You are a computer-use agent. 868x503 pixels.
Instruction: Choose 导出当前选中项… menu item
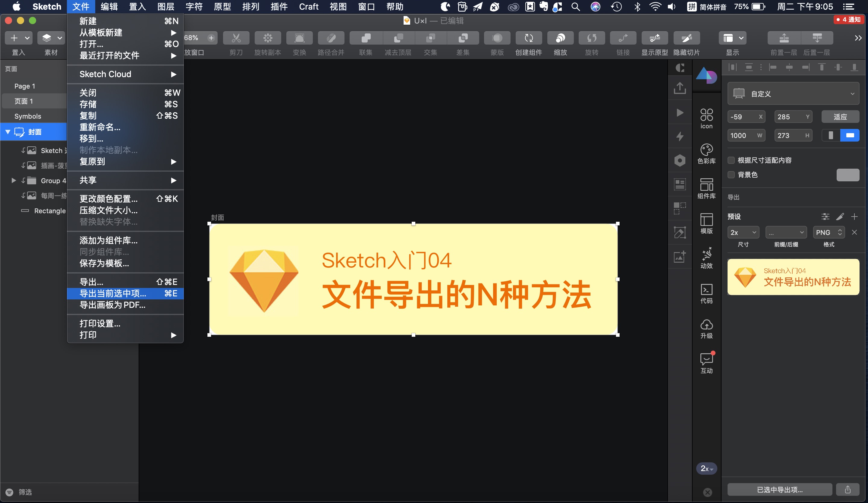tap(125, 293)
